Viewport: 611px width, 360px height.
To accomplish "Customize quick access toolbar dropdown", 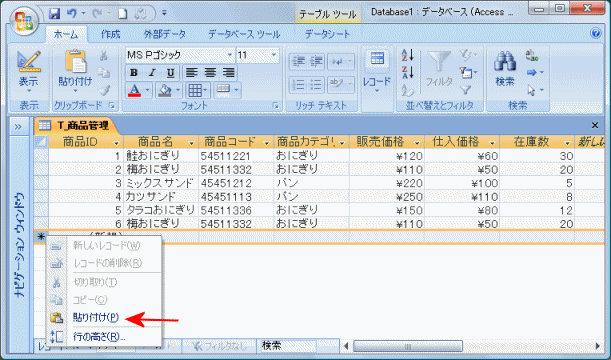I will 164,14.
